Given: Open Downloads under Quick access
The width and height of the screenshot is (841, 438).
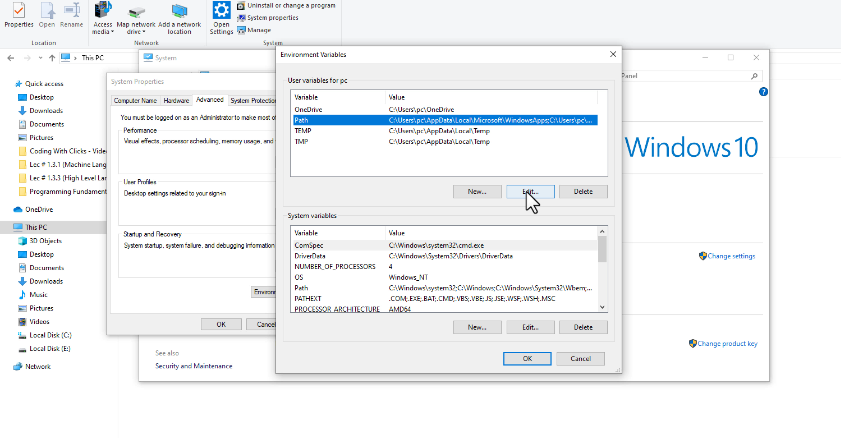Looking at the screenshot, I should 40,110.
